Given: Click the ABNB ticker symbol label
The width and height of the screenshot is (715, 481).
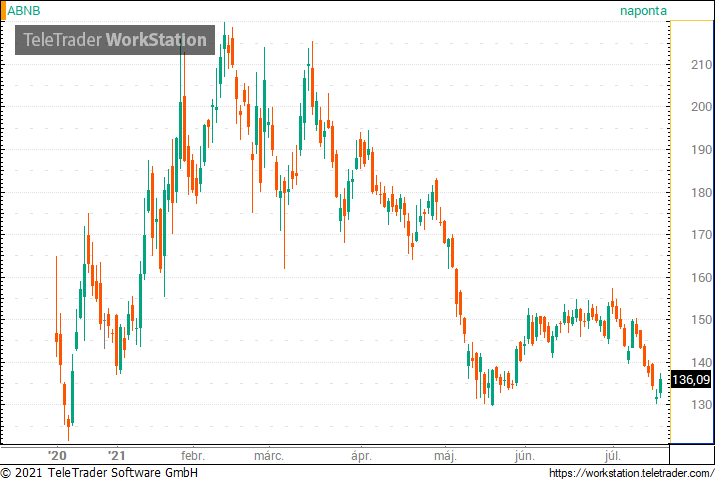Looking at the screenshot, I should (24, 10).
